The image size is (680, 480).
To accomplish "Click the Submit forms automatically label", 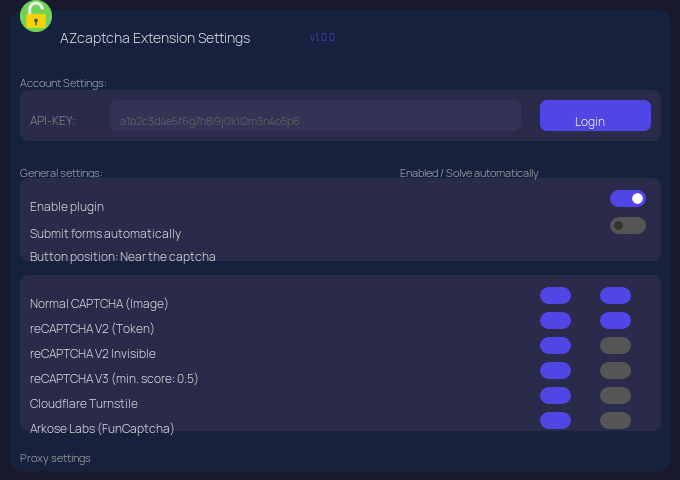I will pyautogui.click(x=105, y=234).
